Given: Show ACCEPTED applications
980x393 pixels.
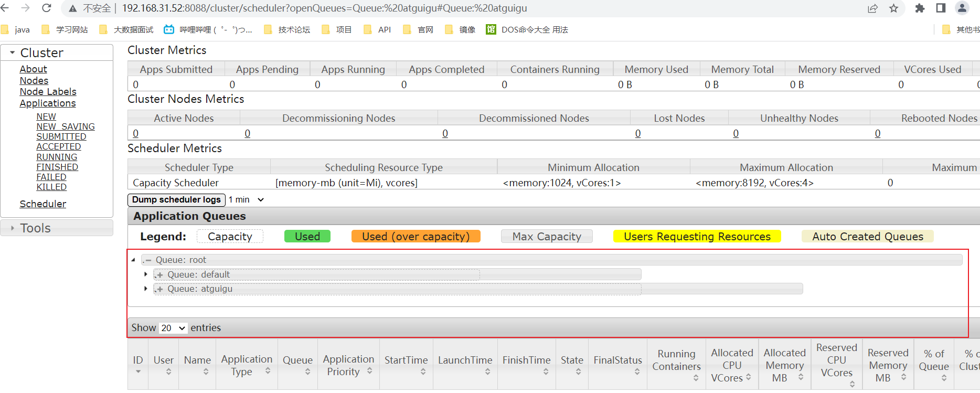Looking at the screenshot, I should [x=59, y=146].
